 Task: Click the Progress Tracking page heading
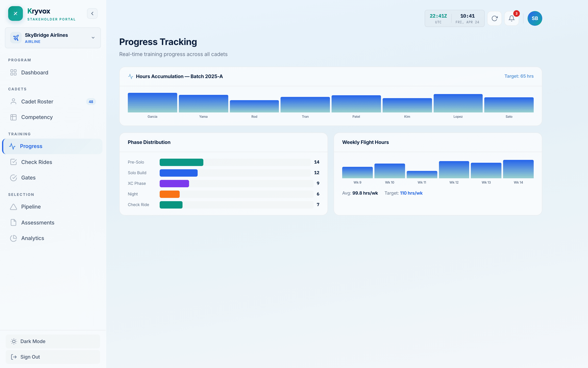coord(158,42)
